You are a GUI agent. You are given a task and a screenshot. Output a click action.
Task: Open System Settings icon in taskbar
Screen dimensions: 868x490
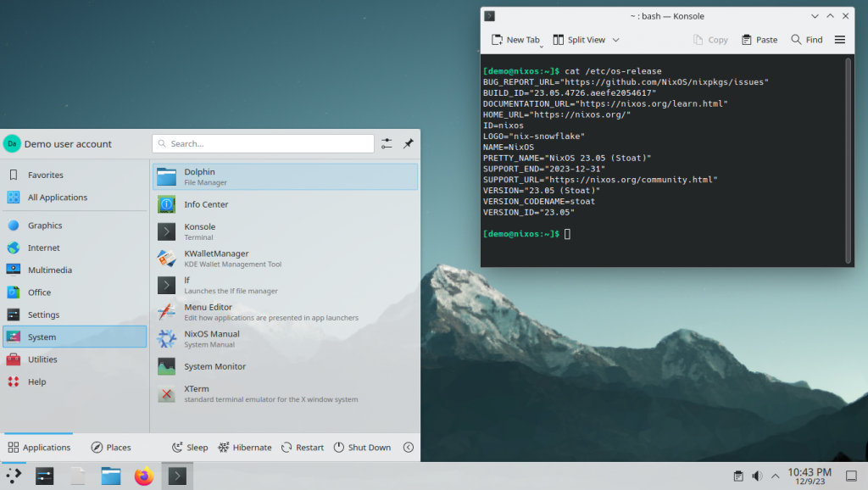(x=45, y=476)
